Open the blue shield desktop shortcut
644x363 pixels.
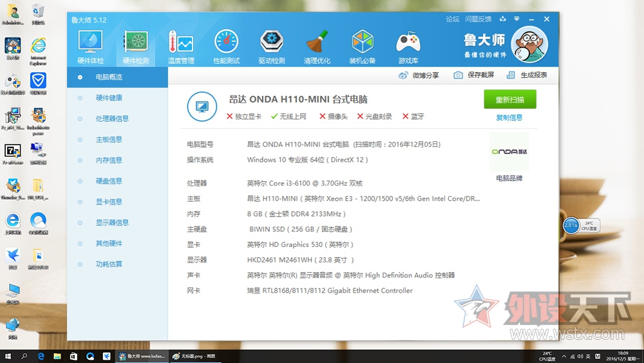tap(38, 83)
